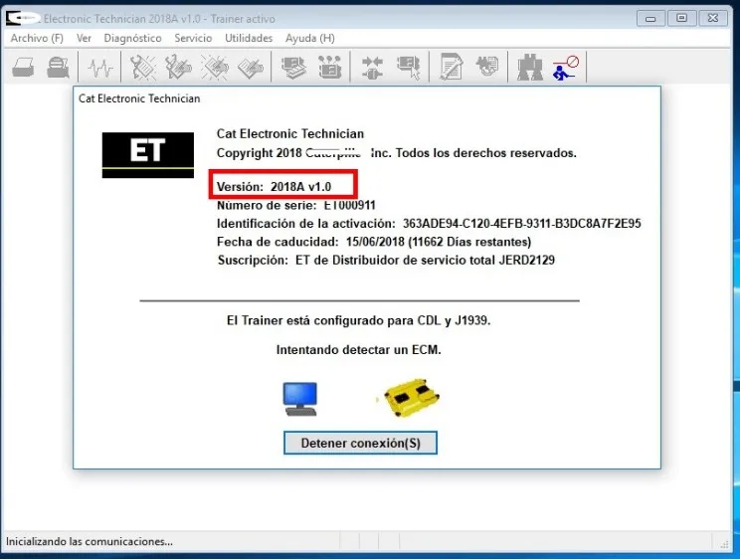Click the 'Identificación de la activación' line
Image resolution: width=740 pixels, height=560 pixels.
point(429,224)
